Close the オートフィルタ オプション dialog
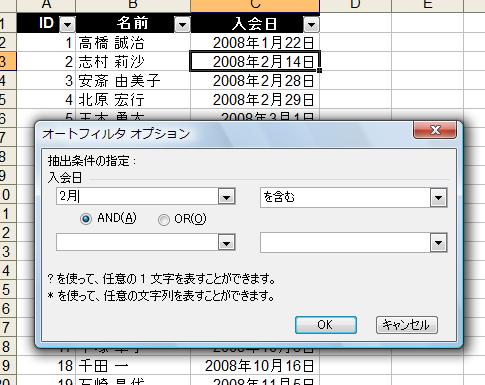The width and height of the screenshot is (485, 385). [435, 130]
